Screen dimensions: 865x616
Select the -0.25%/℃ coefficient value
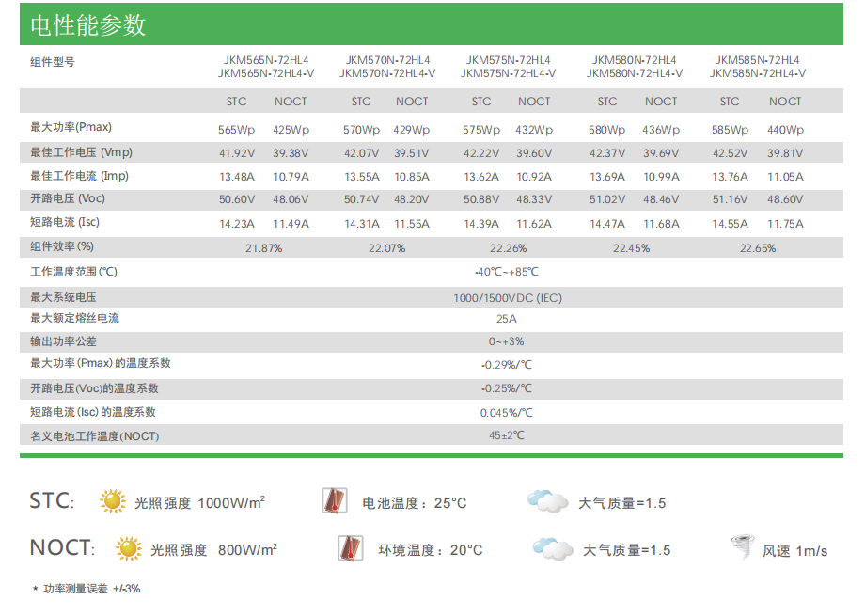(x=507, y=388)
